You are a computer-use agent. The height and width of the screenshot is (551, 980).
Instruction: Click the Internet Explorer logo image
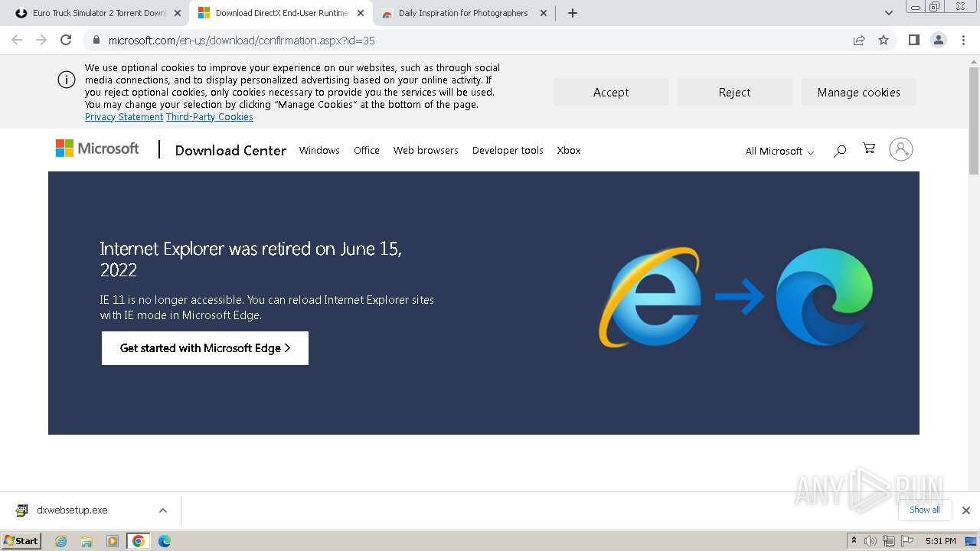tap(650, 297)
